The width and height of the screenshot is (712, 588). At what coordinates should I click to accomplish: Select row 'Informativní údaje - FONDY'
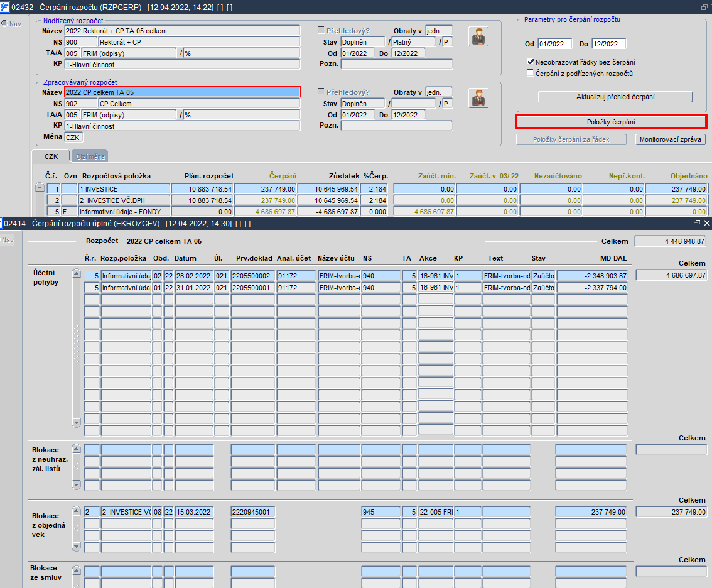pos(124,211)
